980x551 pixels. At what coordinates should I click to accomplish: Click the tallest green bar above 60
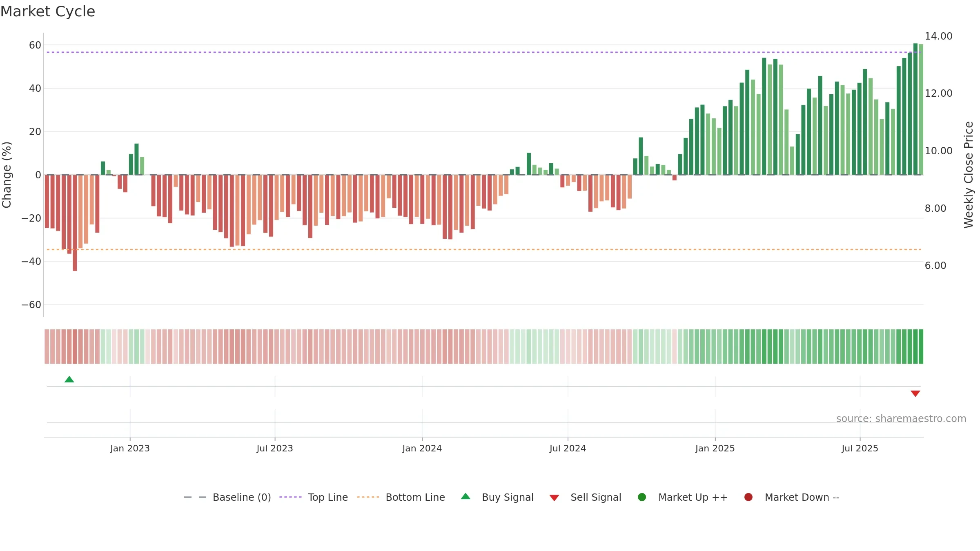tap(915, 109)
